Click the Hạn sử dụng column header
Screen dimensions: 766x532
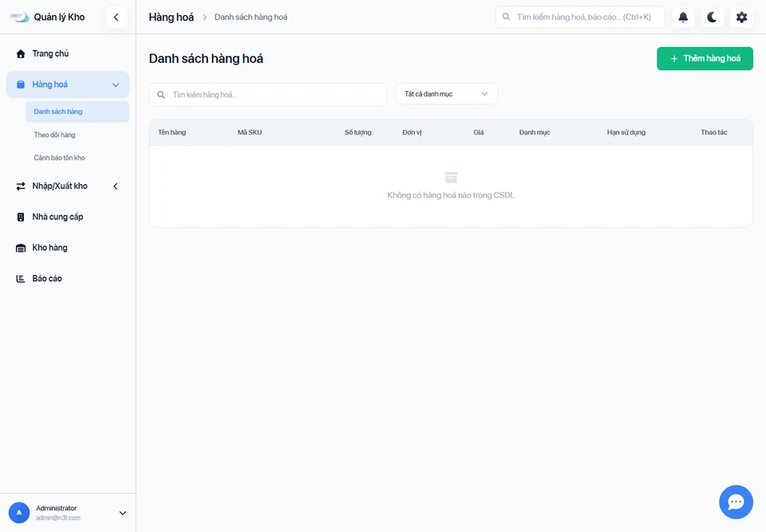click(626, 132)
